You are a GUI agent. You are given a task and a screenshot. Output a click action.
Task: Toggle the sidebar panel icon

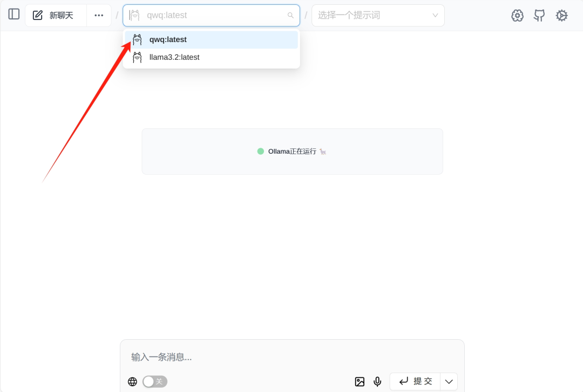pyautogui.click(x=13, y=14)
